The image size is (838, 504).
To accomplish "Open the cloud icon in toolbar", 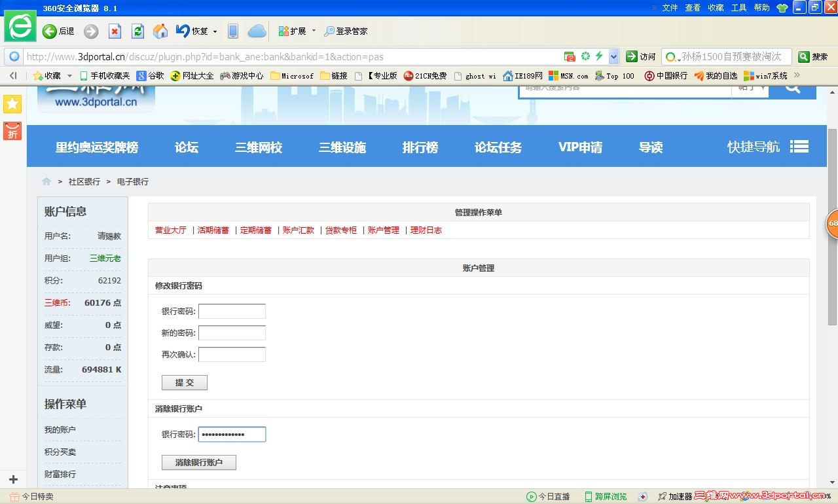I will 257,31.
